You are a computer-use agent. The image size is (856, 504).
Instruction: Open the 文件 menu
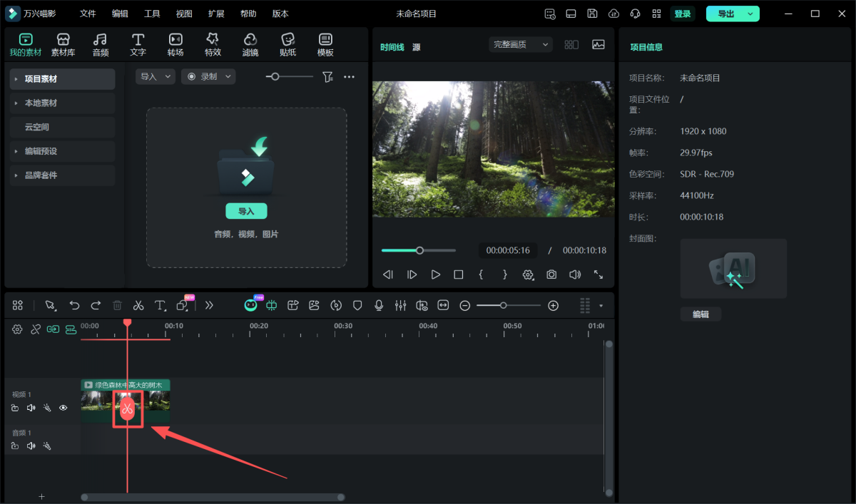(88, 14)
